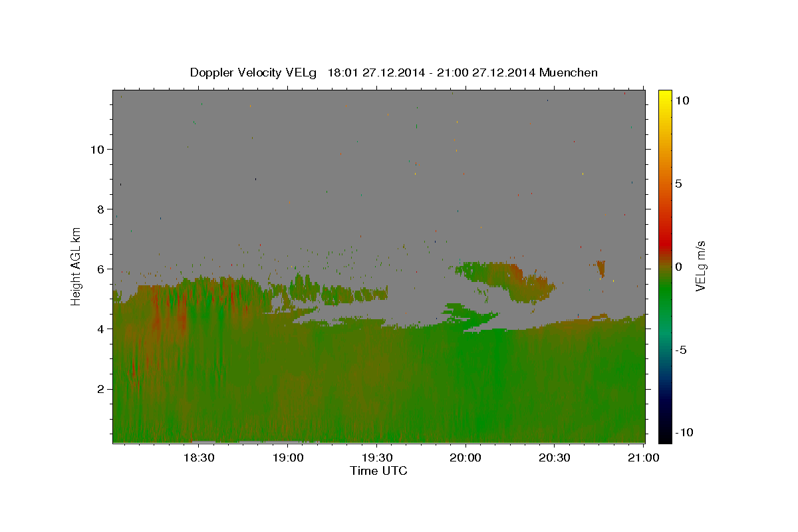Click the "VELg m/s" colorbar label
This screenshot has height=532, width=798.
click(x=700, y=266)
